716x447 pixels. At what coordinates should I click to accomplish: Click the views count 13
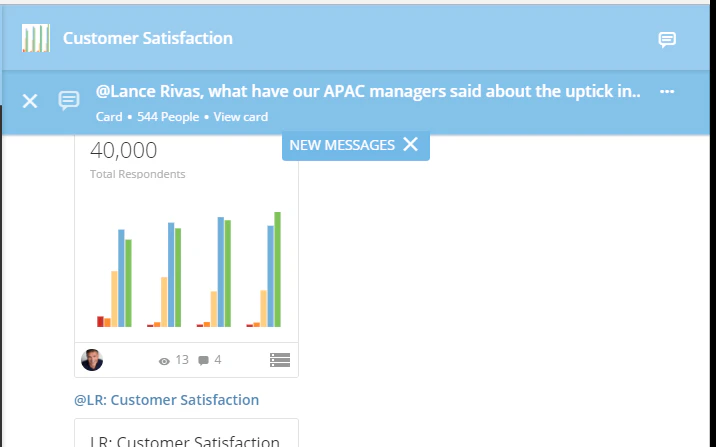[182, 360]
